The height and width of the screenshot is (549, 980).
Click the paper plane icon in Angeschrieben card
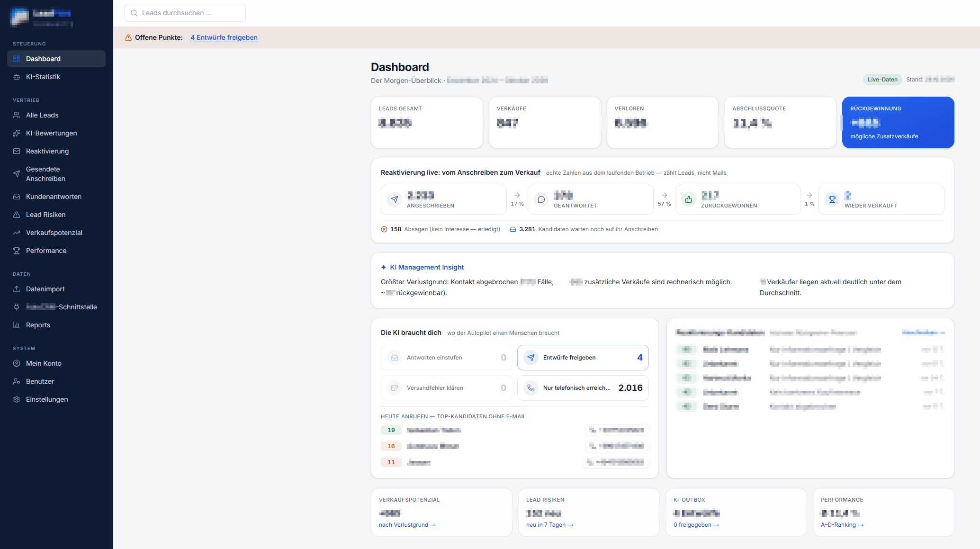pos(395,200)
